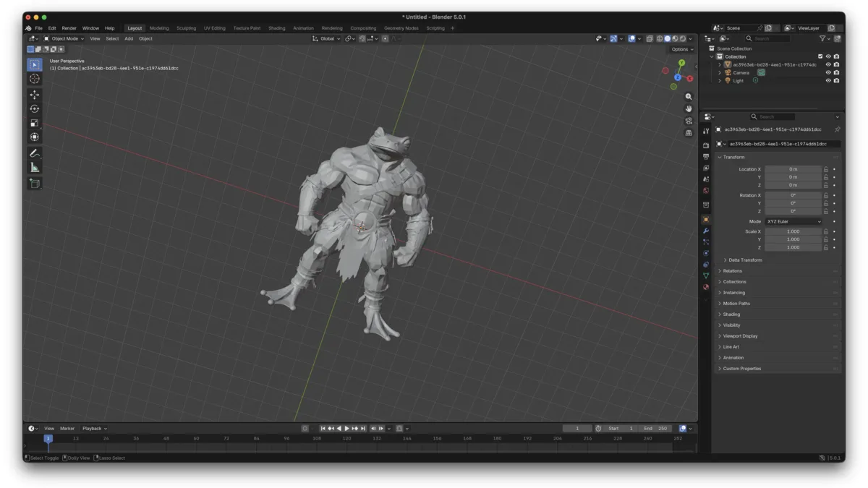Screen dimensions: 868x488
Task: Click the Play animation button
Action: [x=347, y=428]
